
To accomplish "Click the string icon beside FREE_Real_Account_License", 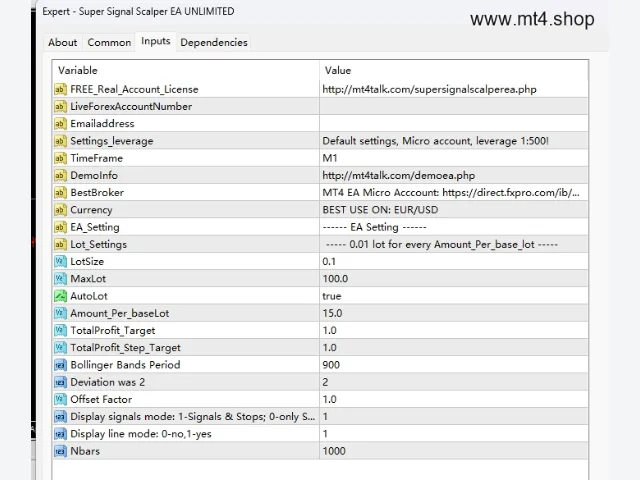I will point(60,89).
